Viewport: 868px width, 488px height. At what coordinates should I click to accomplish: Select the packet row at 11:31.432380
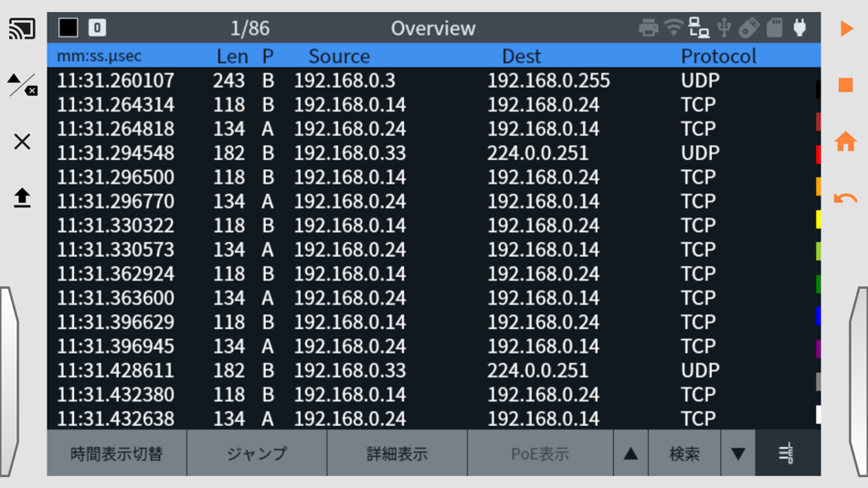(x=432, y=395)
